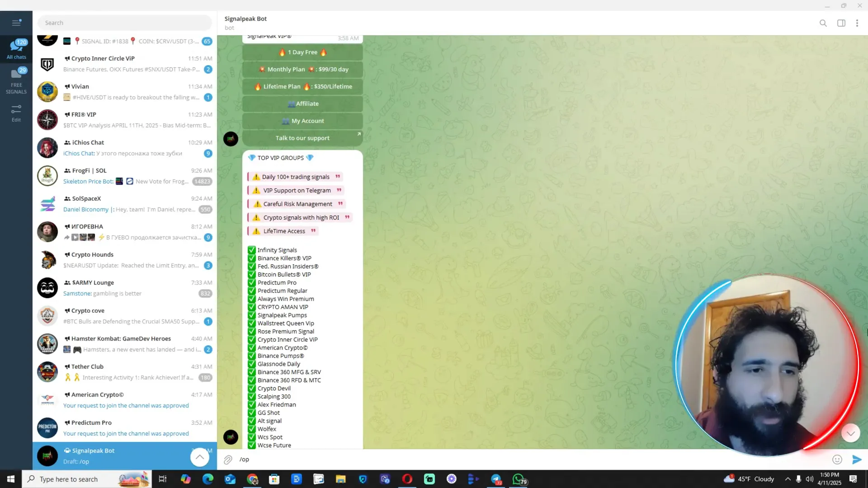This screenshot has width=868, height=488.
Task: Open the Edit folders option
Action: pos(16,113)
